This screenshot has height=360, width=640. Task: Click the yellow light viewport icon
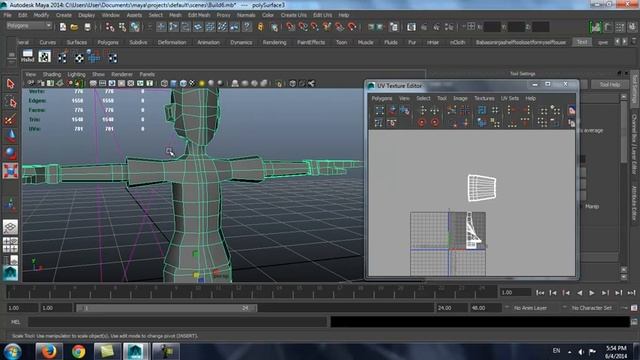[x=202, y=83]
